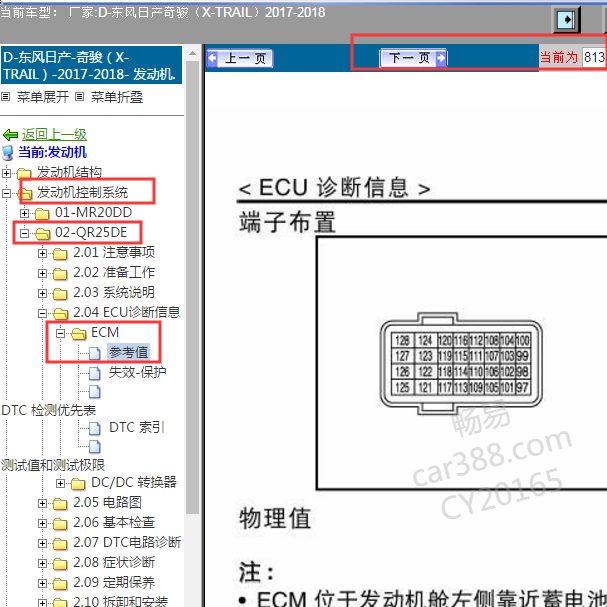Select 2.07 DTC电路诊断 label
Image resolution: width=607 pixels, height=607 pixels.
click(x=127, y=542)
